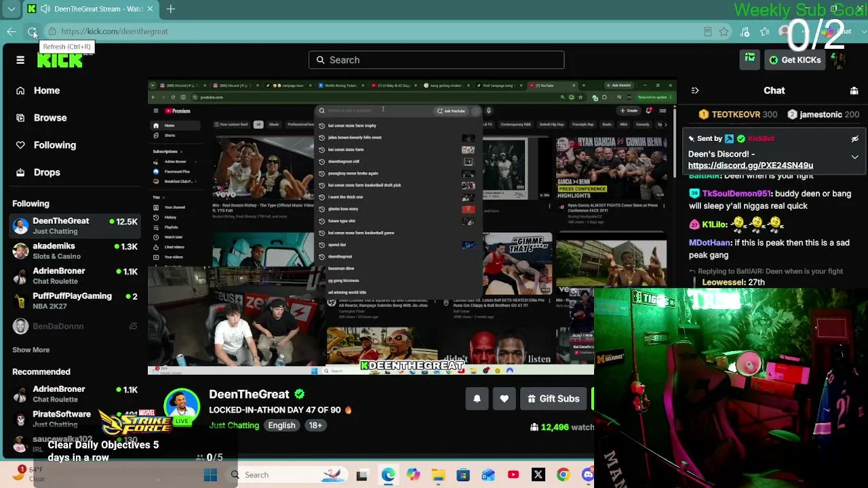Viewport: 868px width, 488px height.
Task: Follow the channel with the heart button
Action: [x=504, y=399]
